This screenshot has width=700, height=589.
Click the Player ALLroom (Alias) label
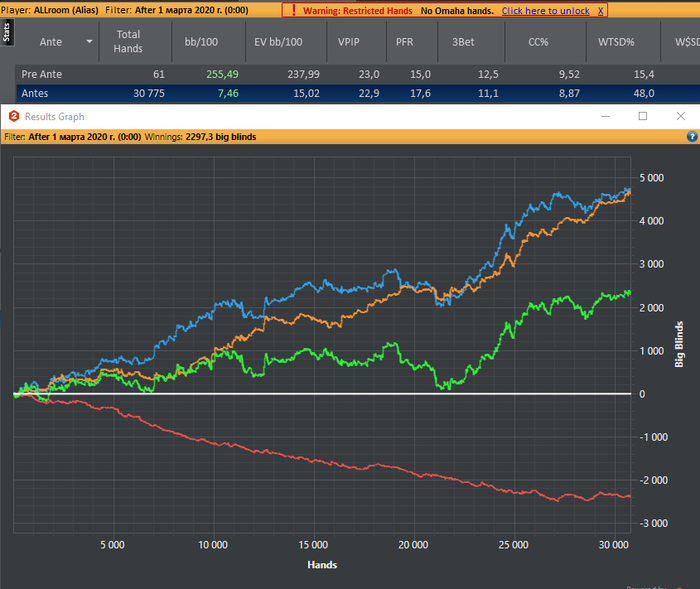[50, 10]
